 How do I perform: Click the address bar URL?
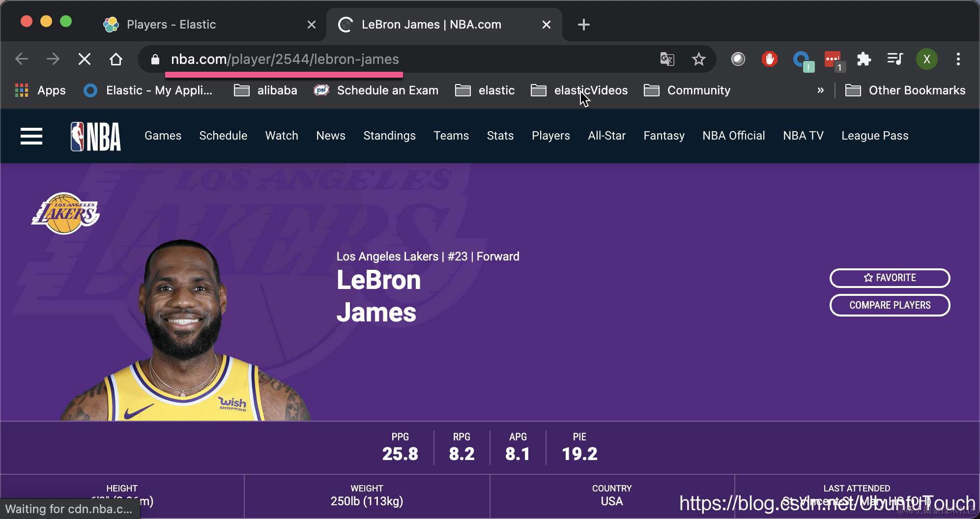click(x=285, y=59)
